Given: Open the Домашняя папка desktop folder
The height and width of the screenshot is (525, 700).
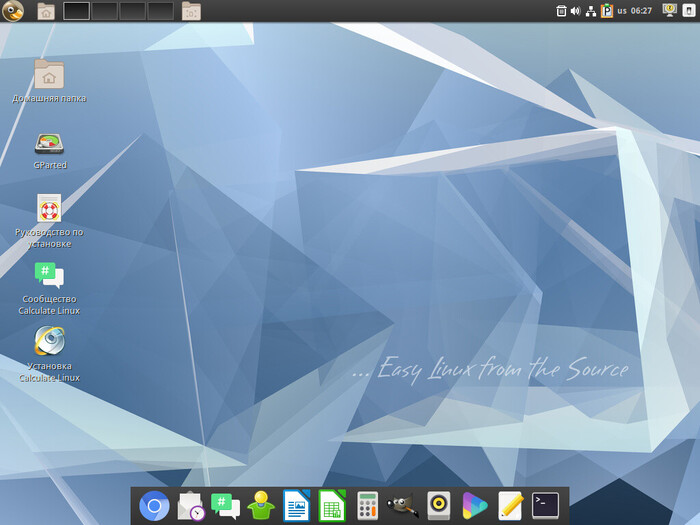Looking at the screenshot, I should pyautogui.click(x=49, y=81).
